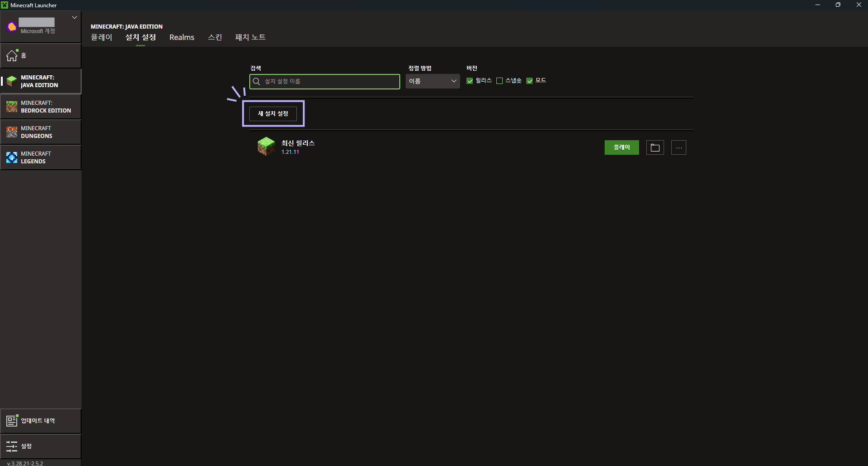
Task: Click the 최신 릴리스 grass block thumbnail
Action: pyautogui.click(x=266, y=147)
